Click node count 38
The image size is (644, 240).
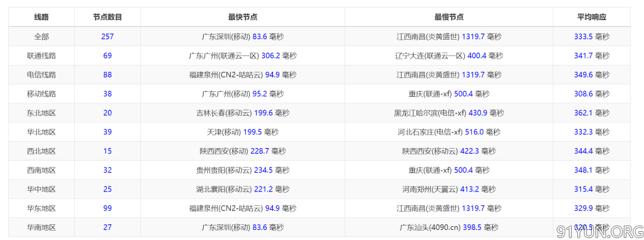point(107,94)
